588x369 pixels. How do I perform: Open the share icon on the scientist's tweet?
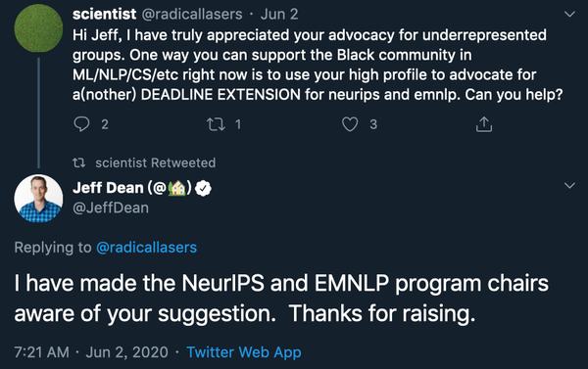click(484, 124)
